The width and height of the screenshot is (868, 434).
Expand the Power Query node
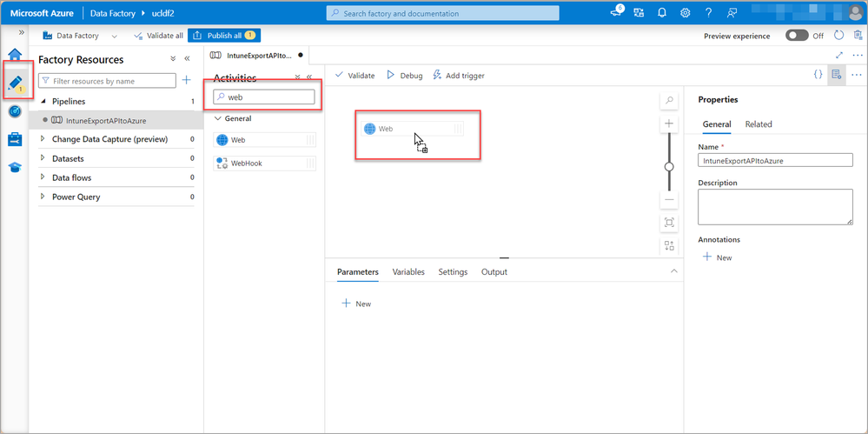(x=43, y=197)
